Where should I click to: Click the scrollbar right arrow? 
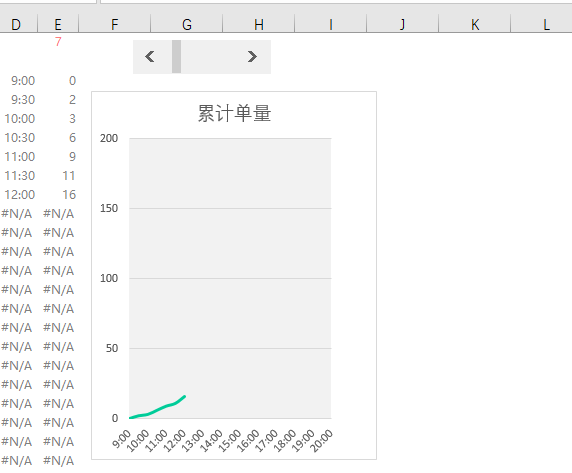click(252, 57)
